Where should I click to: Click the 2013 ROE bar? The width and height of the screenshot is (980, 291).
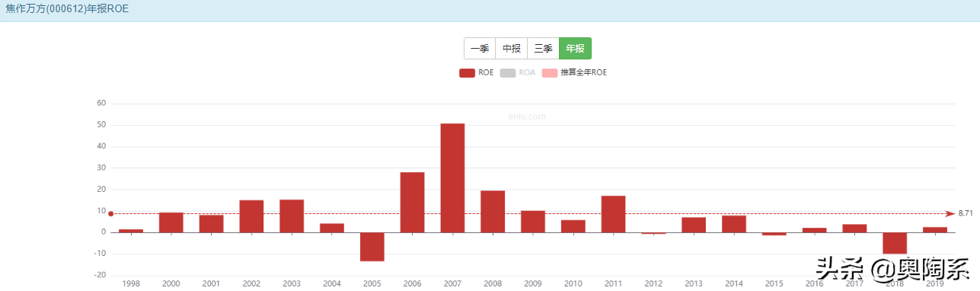tap(694, 225)
